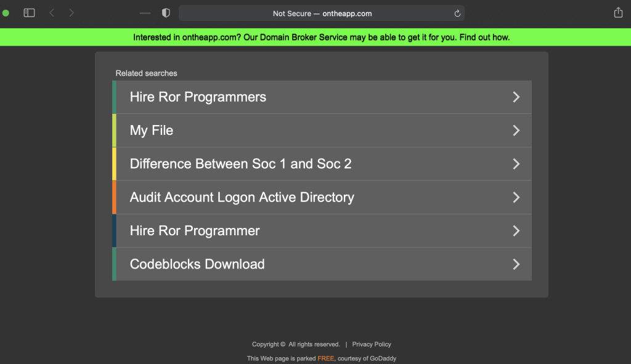Open the Privacy Policy link
The image size is (631, 364).
(x=372, y=344)
